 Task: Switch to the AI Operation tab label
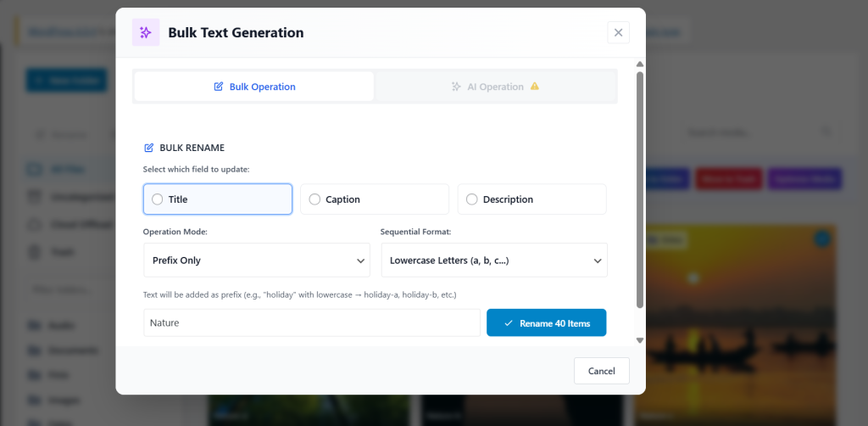[x=495, y=87]
